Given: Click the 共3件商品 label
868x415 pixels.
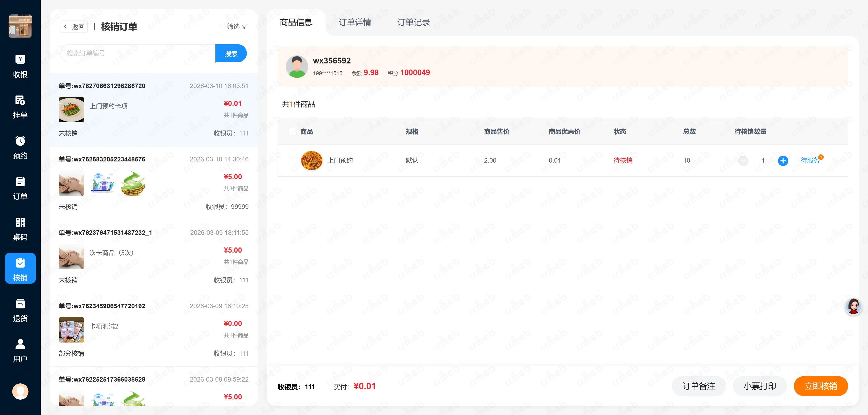Looking at the screenshot, I should point(236,189).
